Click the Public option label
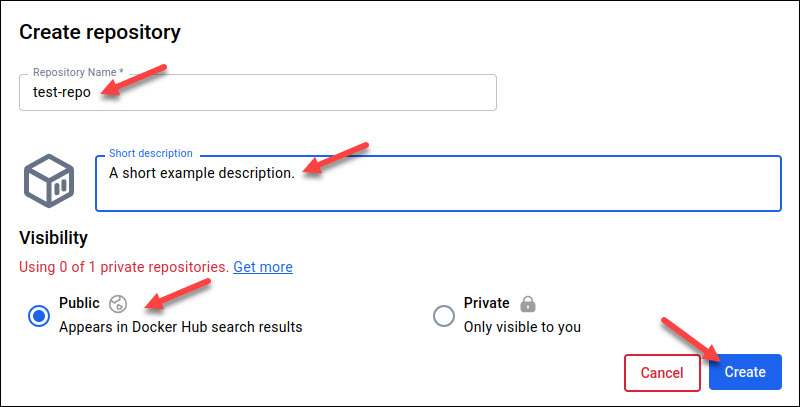The height and width of the screenshot is (407, 800). coord(79,303)
